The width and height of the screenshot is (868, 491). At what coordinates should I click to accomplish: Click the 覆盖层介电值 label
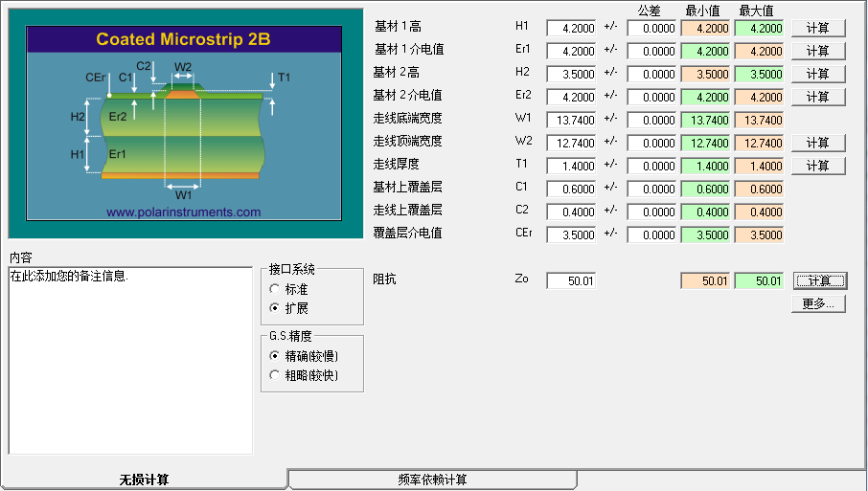click(x=407, y=233)
